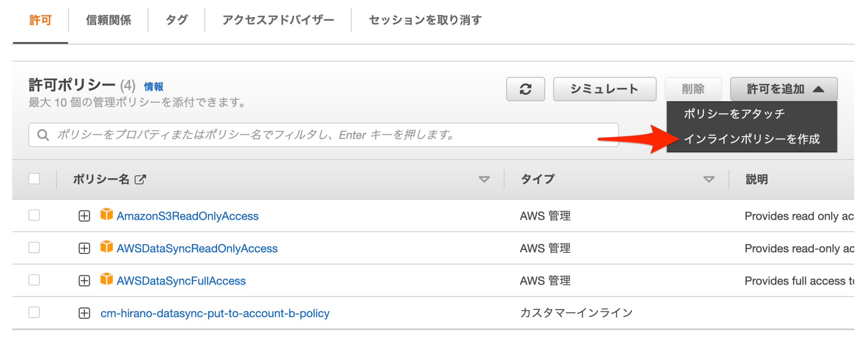Expand details of cm-hirano-datasync-put-to-account-b-policy
The width and height of the screenshot is (868, 337).
[84, 313]
